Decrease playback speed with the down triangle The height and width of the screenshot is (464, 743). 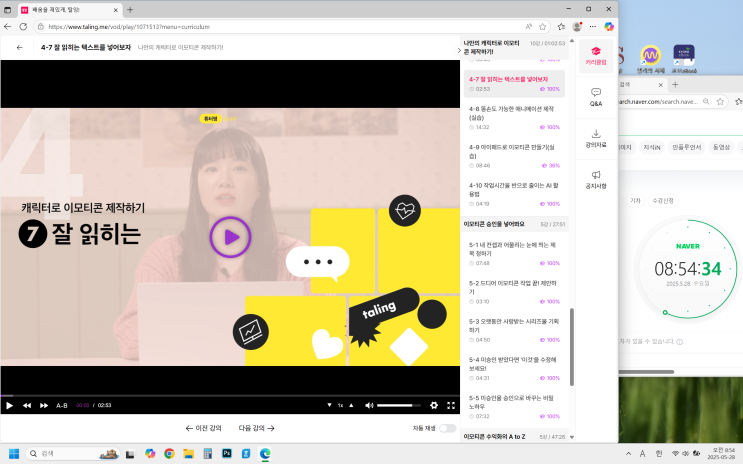[x=329, y=405]
